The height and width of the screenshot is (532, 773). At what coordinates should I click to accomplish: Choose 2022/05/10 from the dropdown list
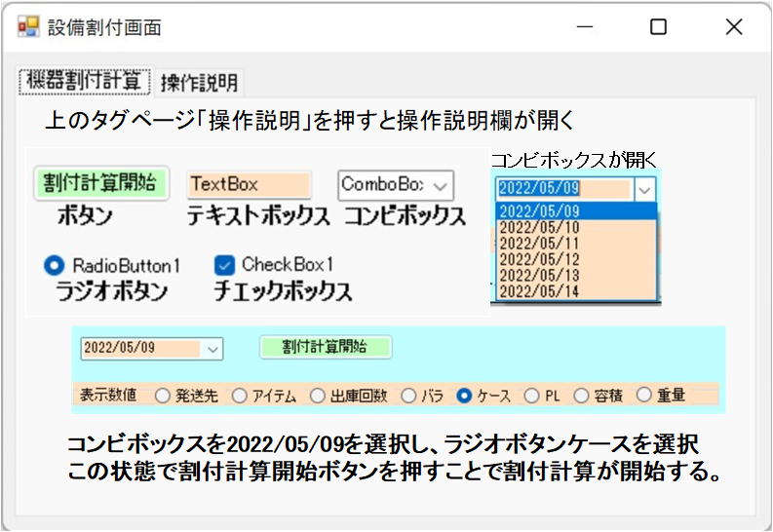(x=538, y=227)
